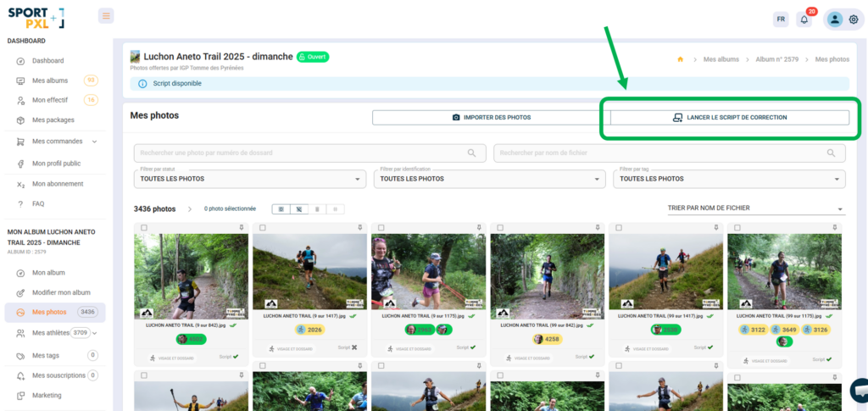Click yellow bib tag 2026
The height and width of the screenshot is (411, 868).
[309, 330]
